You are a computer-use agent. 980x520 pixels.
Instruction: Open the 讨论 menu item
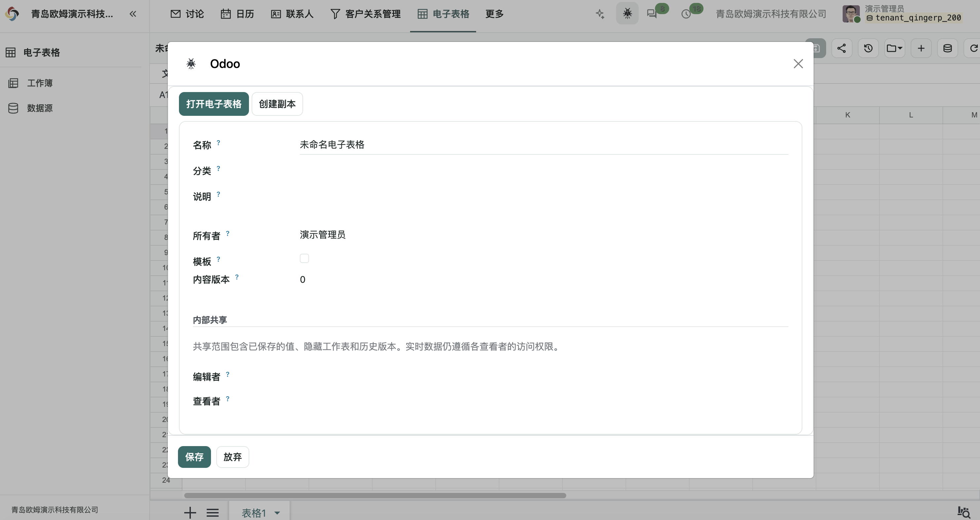[187, 14]
